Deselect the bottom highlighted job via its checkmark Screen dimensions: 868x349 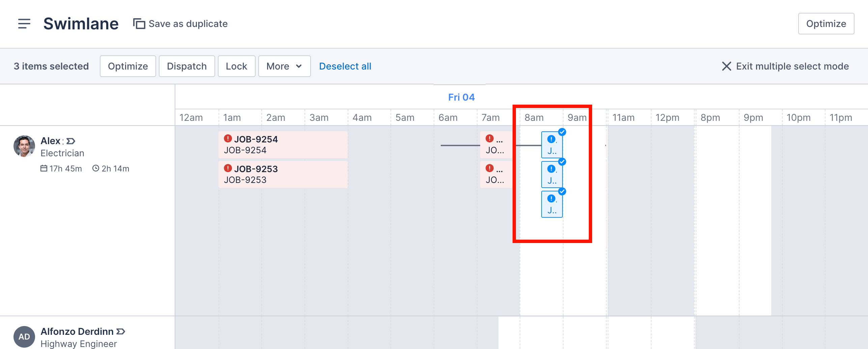pyautogui.click(x=562, y=191)
